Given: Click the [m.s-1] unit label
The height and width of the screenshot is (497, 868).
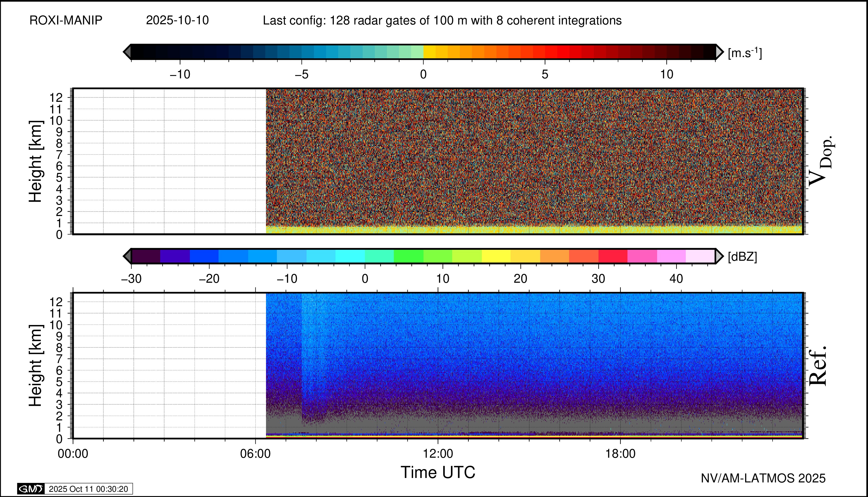Looking at the screenshot, I should pyautogui.click(x=745, y=53).
